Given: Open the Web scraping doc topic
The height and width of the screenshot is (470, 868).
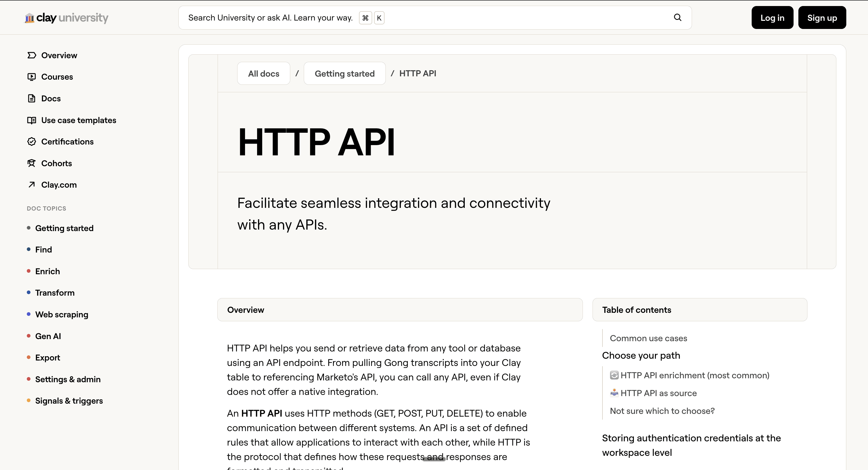Looking at the screenshot, I should click(x=62, y=315).
